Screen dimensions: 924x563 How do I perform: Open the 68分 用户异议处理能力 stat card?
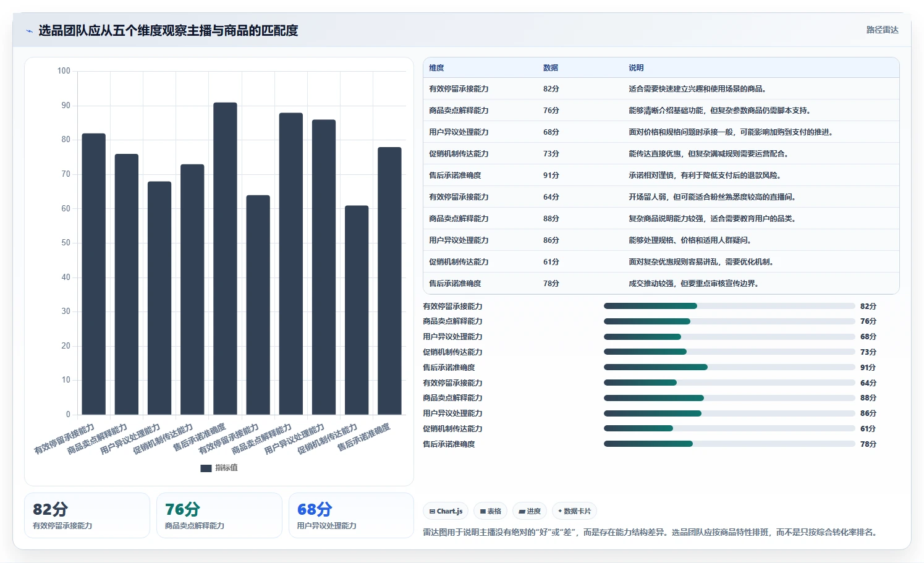tap(351, 515)
